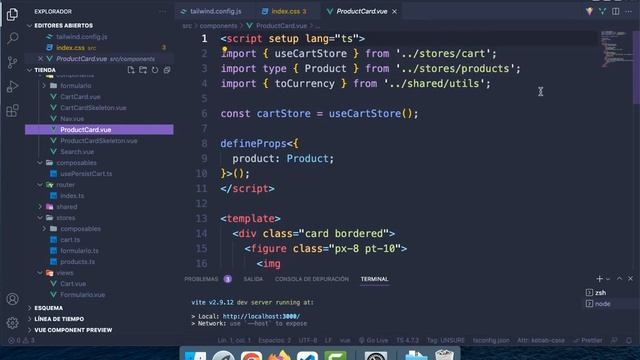Refresh the TIENDA explorer tree
The height and width of the screenshot is (360, 640).
155,70
